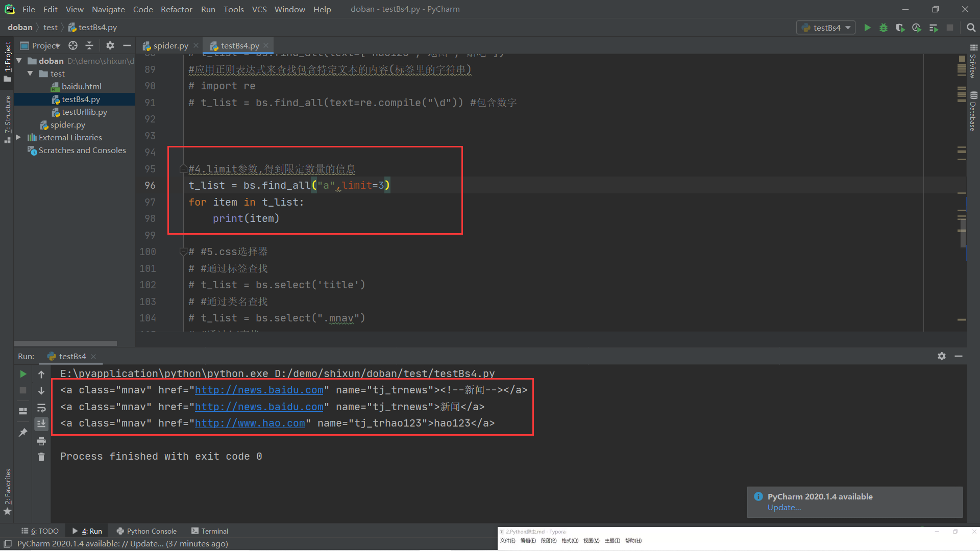
Task: Open the Refactor menu
Action: [176, 9]
